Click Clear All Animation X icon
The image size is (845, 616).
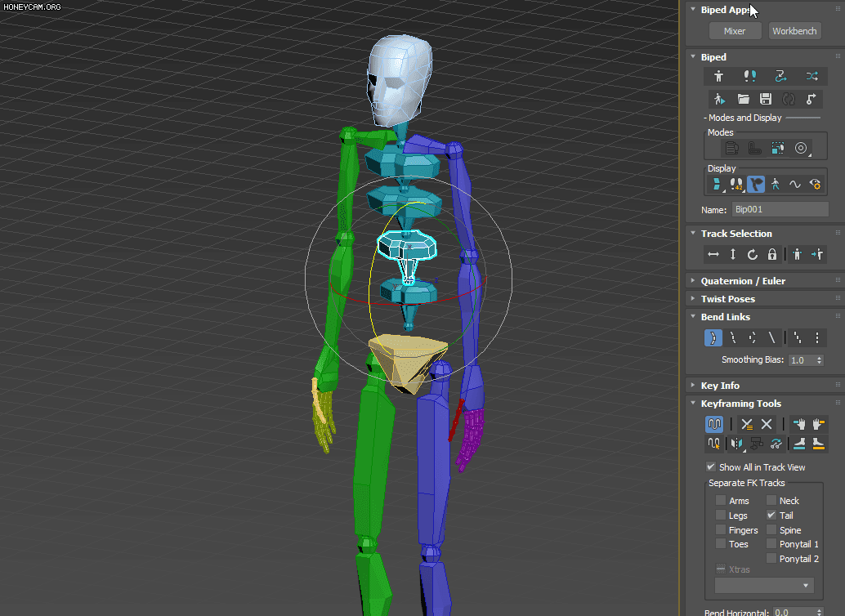pyautogui.click(x=767, y=424)
